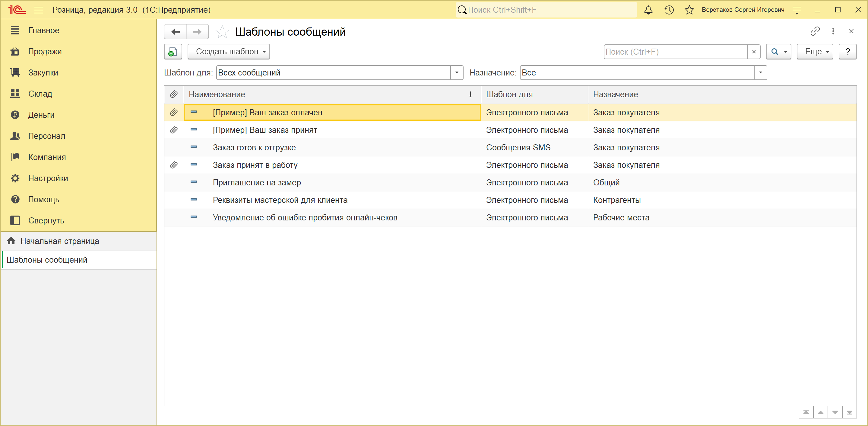The width and height of the screenshot is (868, 426).
Task: Close the Шаблоны сообщений form
Action: click(851, 31)
